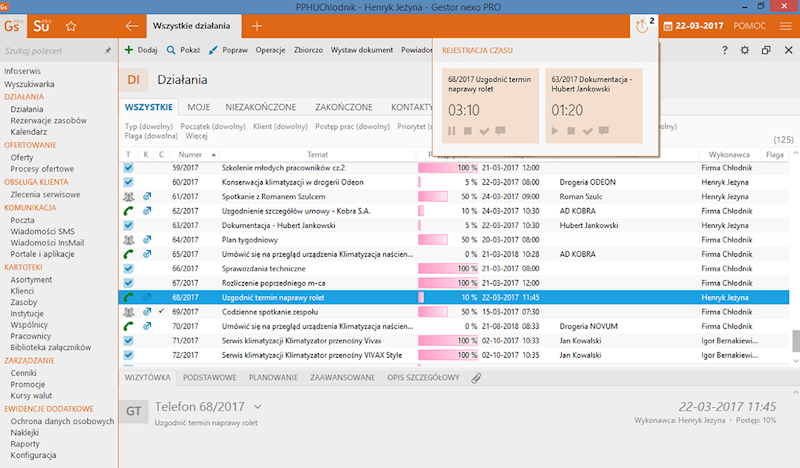Sort by the Numer column header
This screenshot has height=468, width=800.
coord(190,154)
